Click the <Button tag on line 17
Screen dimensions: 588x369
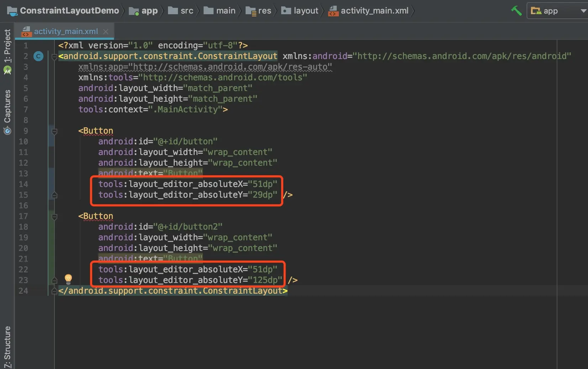click(96, 216)
